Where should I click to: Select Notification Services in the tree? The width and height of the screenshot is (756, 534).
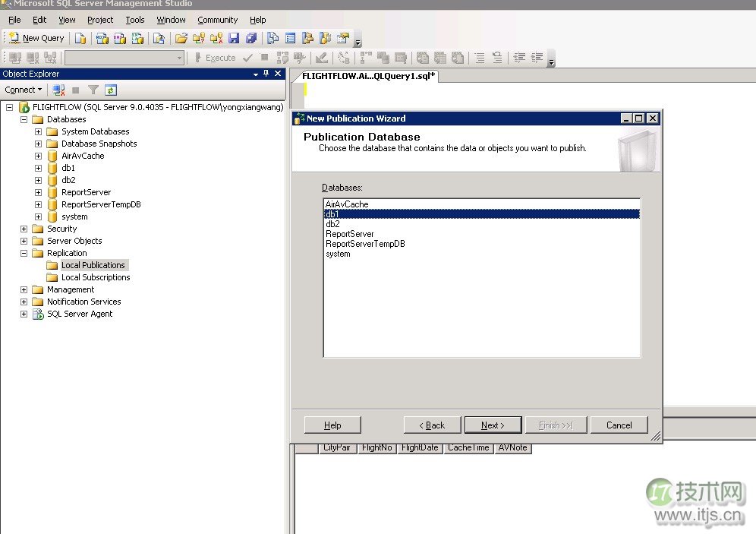click(84, 302)
